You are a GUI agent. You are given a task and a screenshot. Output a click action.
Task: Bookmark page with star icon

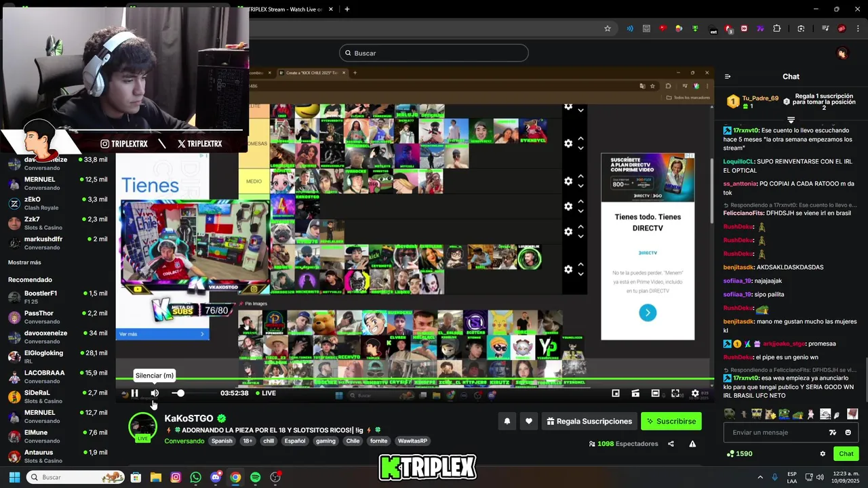click(x=608, y=28)
